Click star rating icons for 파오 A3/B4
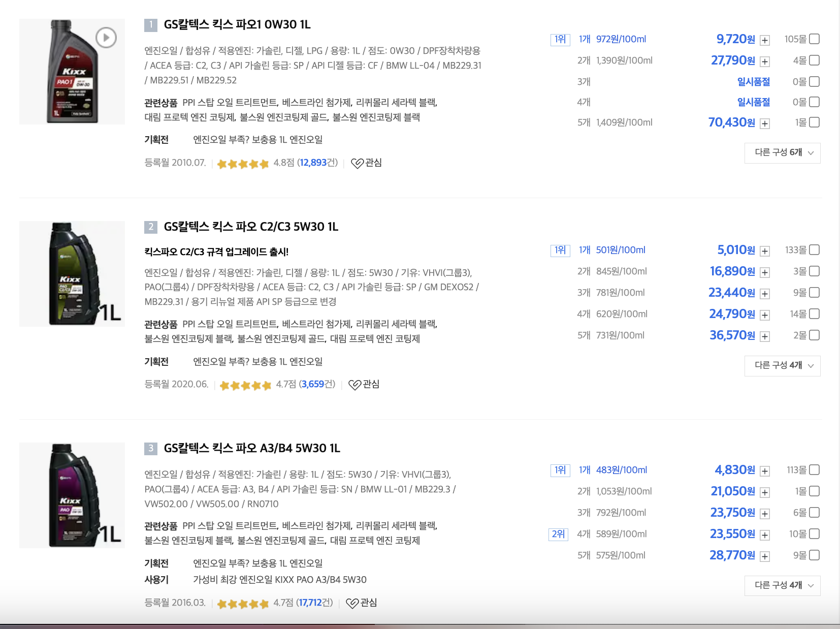Screen dimensions: 840x629 [x=243, y=604]
